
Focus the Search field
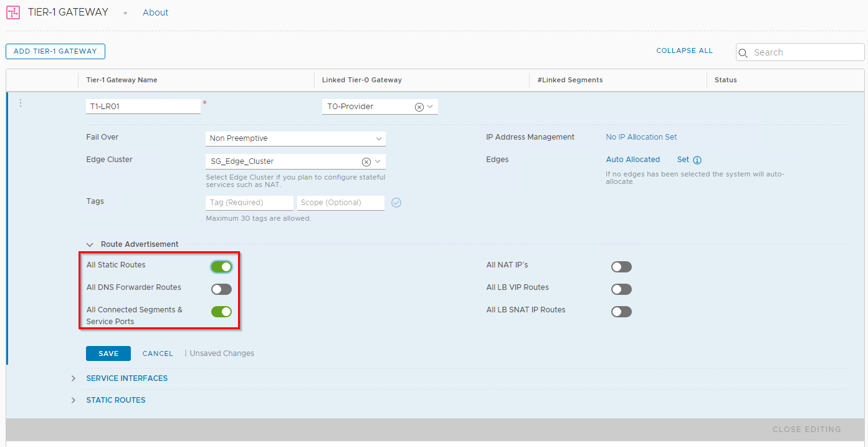coord(800,52)
